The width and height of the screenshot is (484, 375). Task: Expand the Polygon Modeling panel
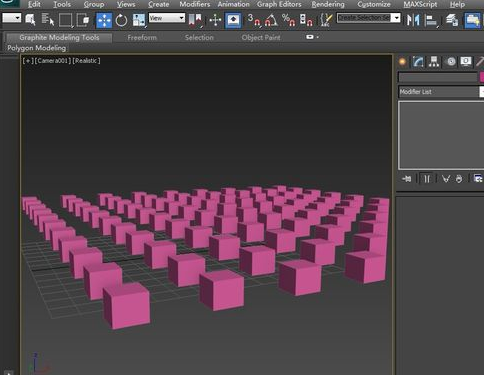37,48
